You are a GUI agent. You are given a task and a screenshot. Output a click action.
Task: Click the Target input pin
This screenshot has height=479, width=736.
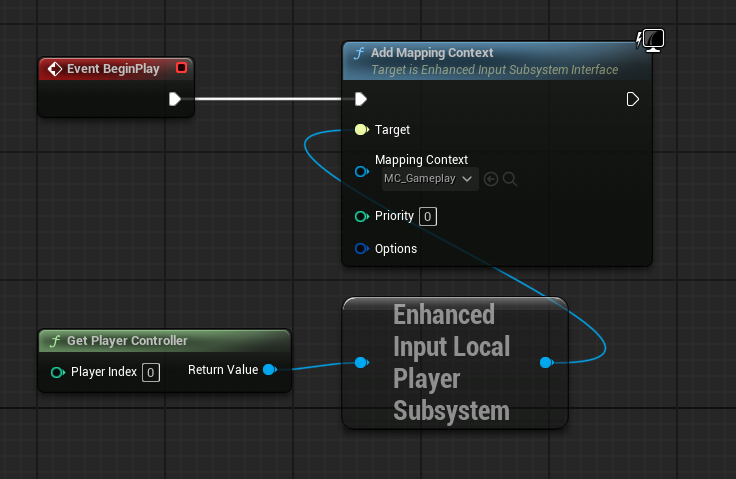point(361,130)
